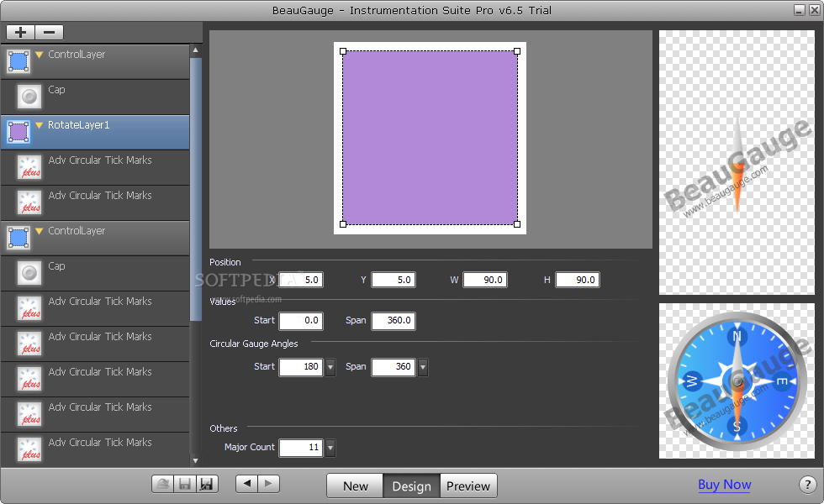Image resolution: width=824 pixels, height=504 pixels.
Task: Click the Cap icon under the lower ControlLayer
Action: click(x=29, y=273)
